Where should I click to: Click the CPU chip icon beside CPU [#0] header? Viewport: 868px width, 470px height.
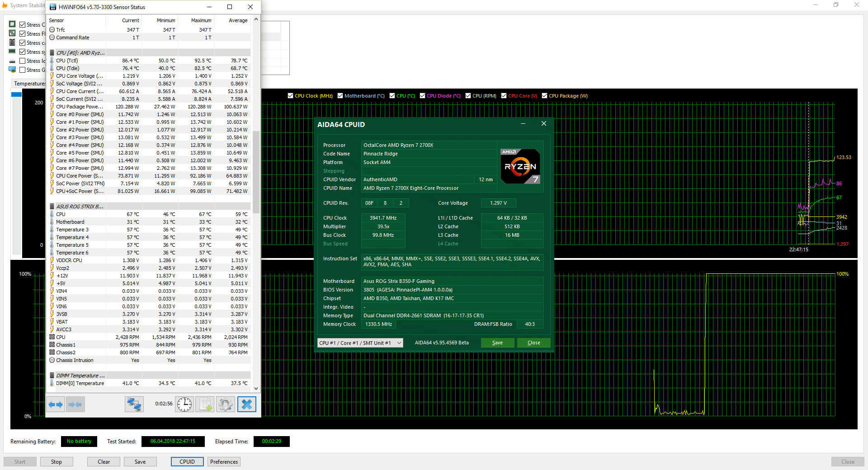click(52, 53)
